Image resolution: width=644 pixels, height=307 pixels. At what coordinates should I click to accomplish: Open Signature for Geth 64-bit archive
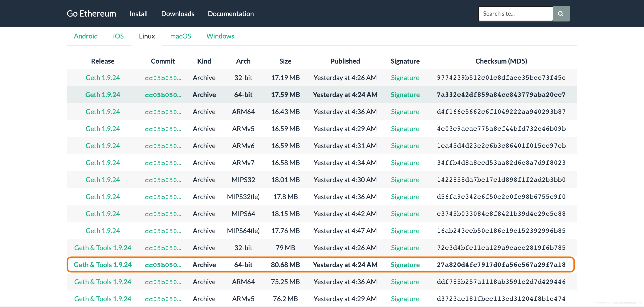[405, 95]
